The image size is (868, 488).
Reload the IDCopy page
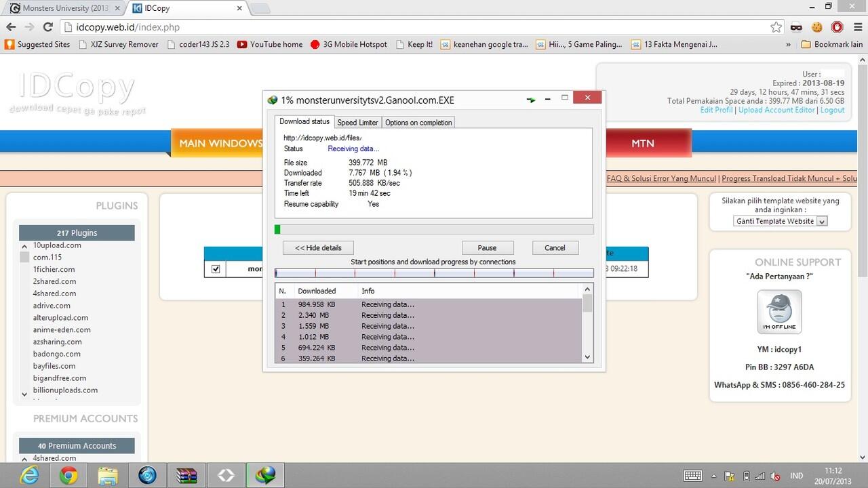point(47,27)
